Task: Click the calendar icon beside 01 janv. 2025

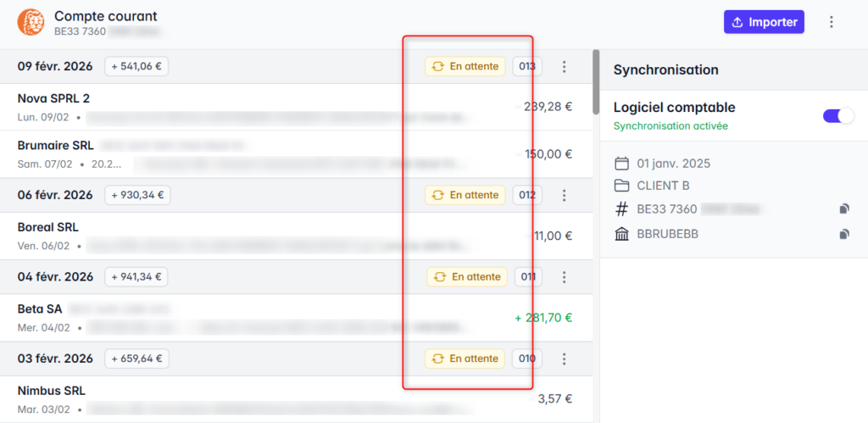Action: pyautogui.click(x=622, y=164)
